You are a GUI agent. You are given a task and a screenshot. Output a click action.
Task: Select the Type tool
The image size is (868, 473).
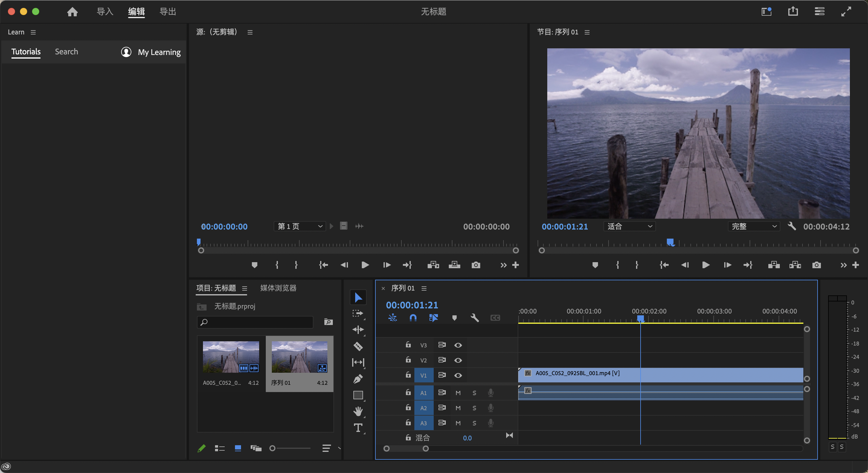pos(358,428)
